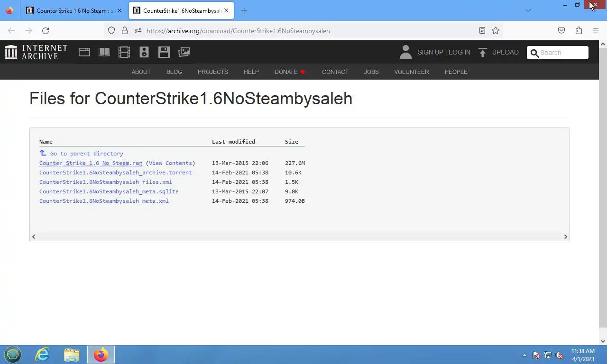Image resolution: width=607 pixels, height=364 pixels.
Task: Bookmark this page with the star icon
Action: pos(496,31)
